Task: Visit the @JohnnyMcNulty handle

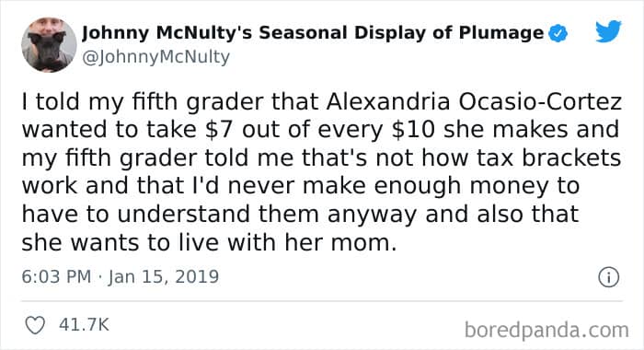Action: pos(155,57)
